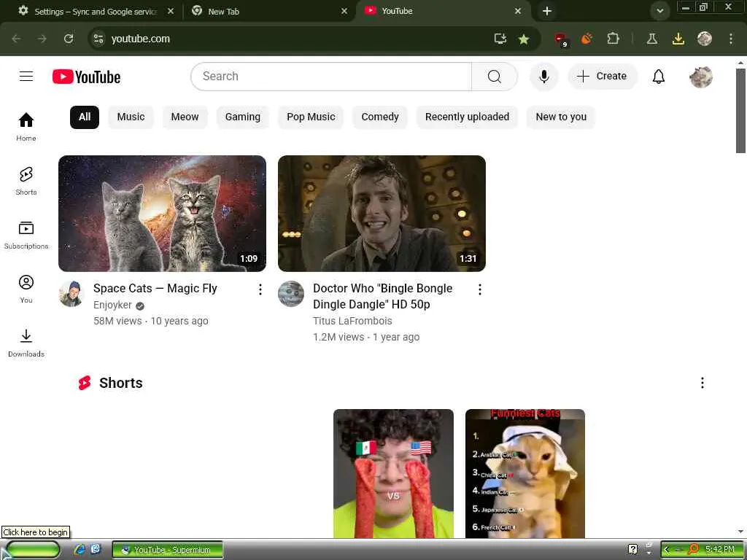Open Shorts from the sidebar
Screen dimensions: 747x560
point(26,181)
